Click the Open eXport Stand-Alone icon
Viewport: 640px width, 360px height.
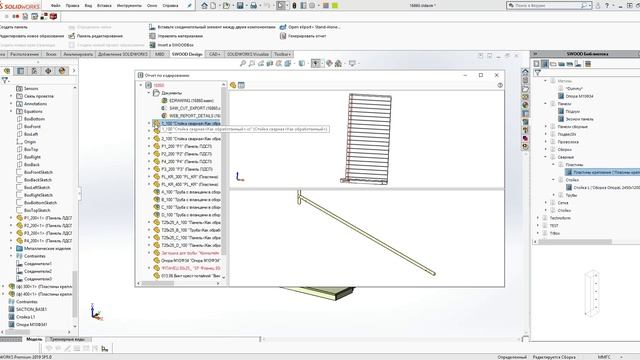coord(282,27)
